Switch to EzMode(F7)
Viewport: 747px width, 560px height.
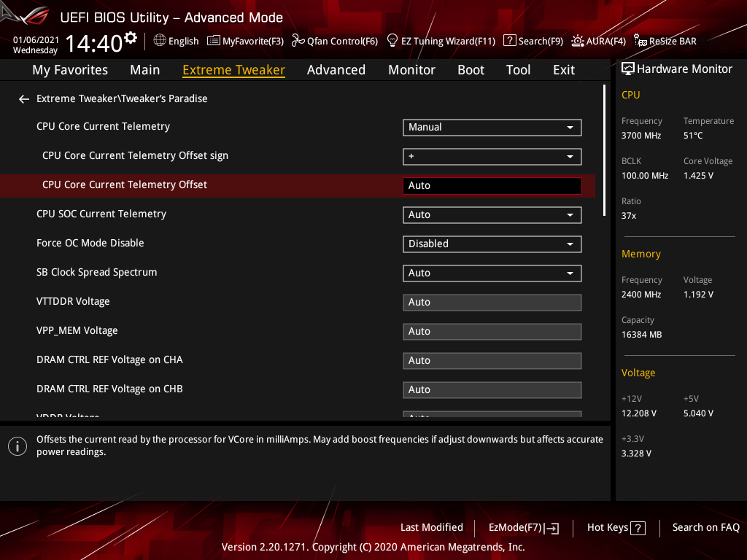pos(524,528)
